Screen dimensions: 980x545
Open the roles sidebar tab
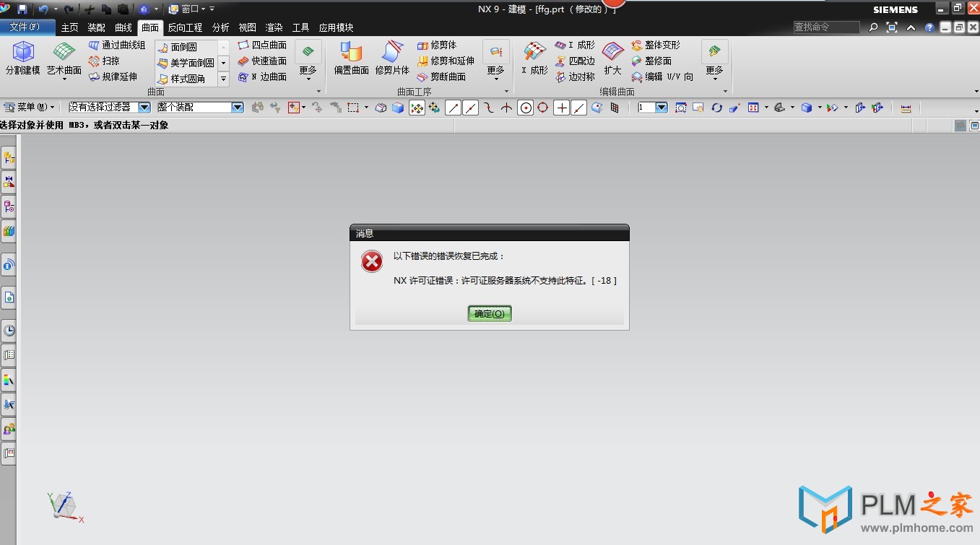click(x=9, y=429)
